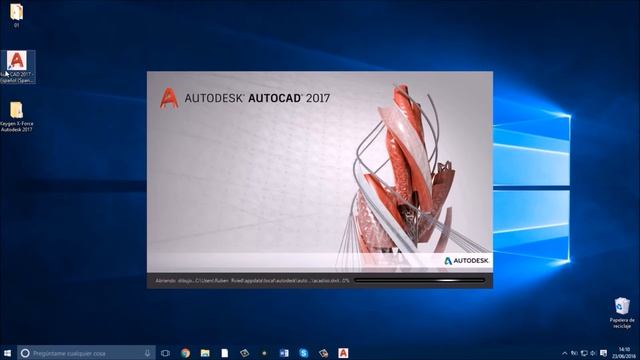This screenshot has width=640, height=360.
Task: Click the Cortana search box
Action: [x=87, y=353]
